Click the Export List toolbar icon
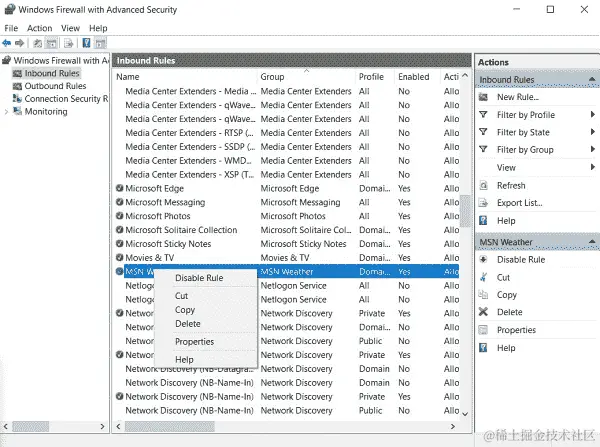Viewport: 600px width, 447px height. click(68, 43)
